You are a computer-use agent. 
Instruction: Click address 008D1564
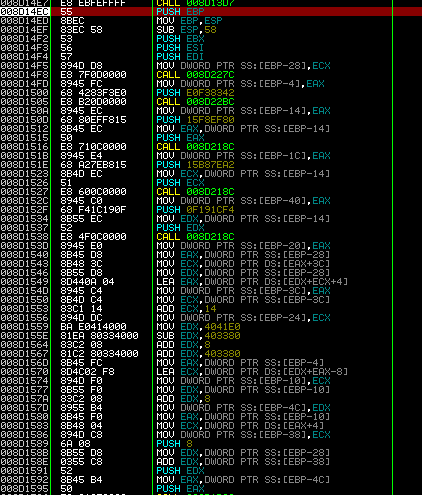25,345
